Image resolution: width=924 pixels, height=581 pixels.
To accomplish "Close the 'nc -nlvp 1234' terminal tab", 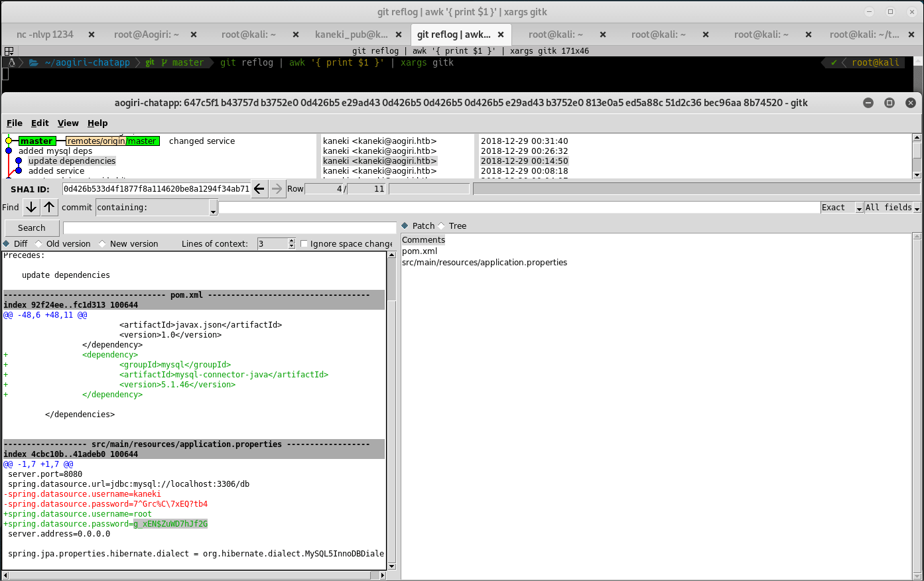I will pyautogui.click(x=92, y=34).
